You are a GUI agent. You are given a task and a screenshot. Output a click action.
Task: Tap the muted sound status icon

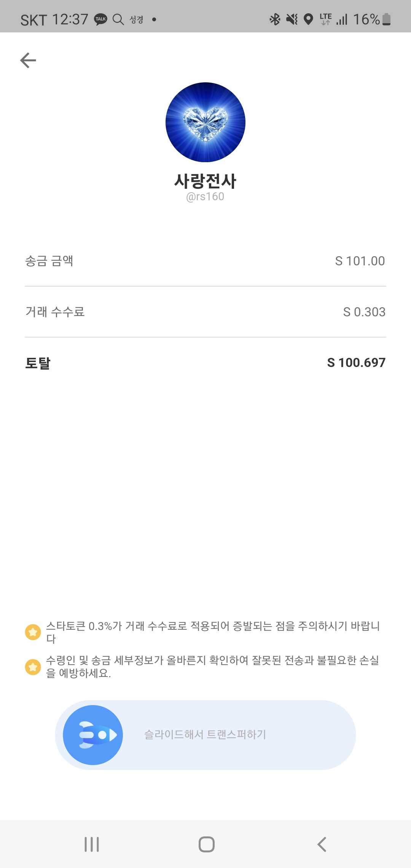click(292, 19)
